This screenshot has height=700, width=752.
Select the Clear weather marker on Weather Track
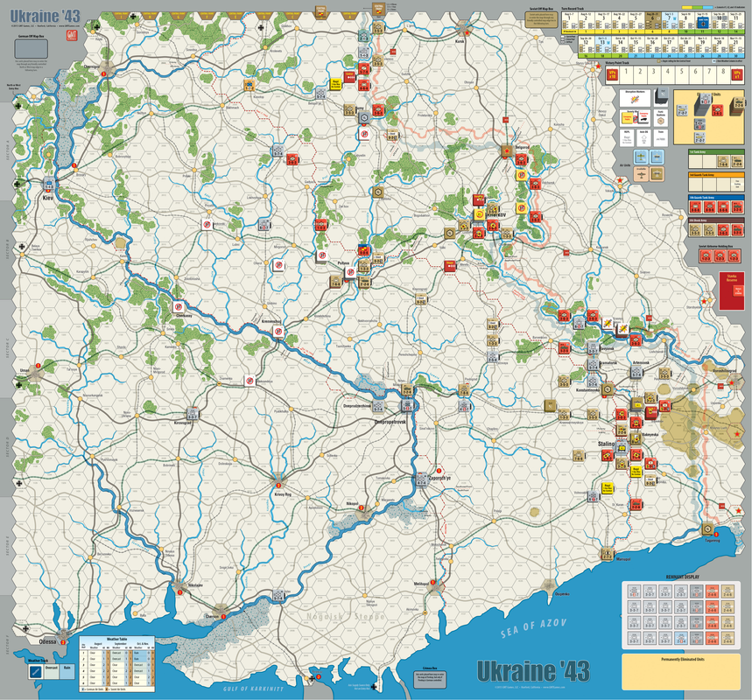coord(36,672)
